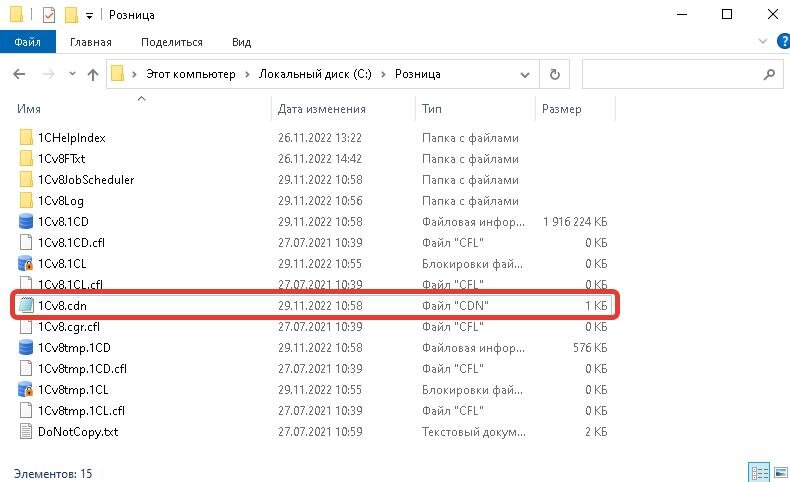Click the 27.07.2021 10:59 date cell
790x482 pixels.
320,432
